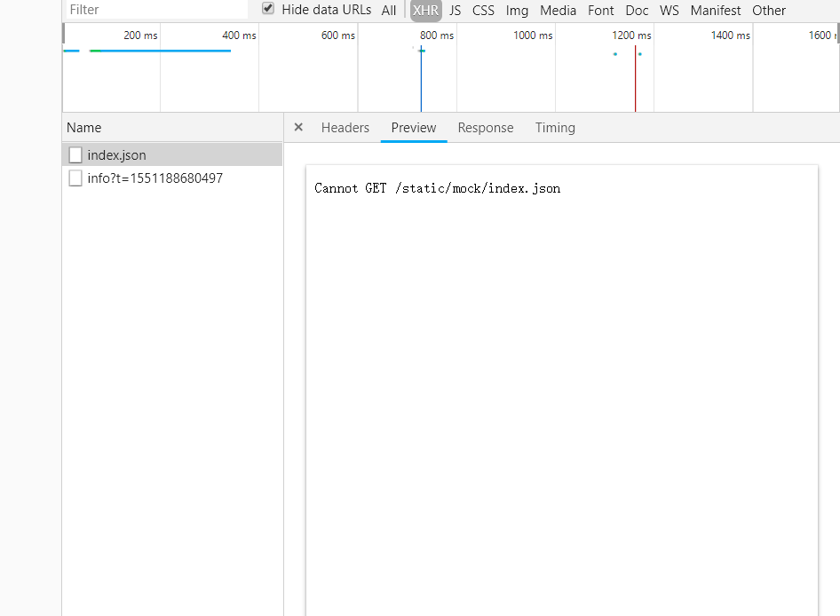Click the Cannot GET error message text

click(437, 188)
